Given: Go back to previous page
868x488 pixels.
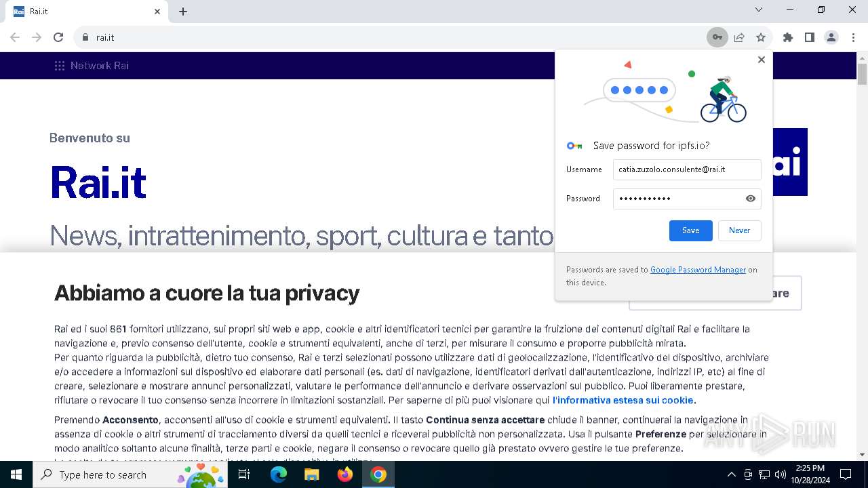Looking at the screenshot, I should point(15,37).
